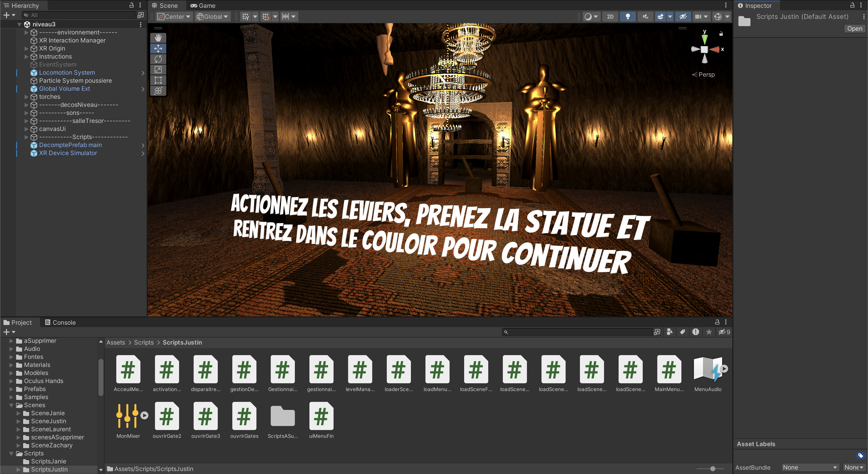
Task: Click the Transform combined tool icon
Action: (158, 91)
